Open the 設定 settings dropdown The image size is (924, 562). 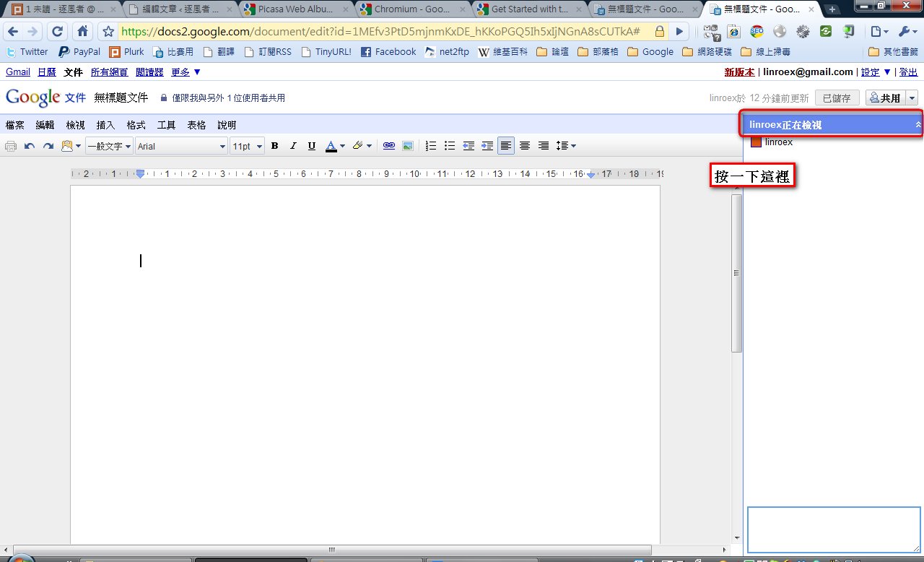(x=876, y=72)
